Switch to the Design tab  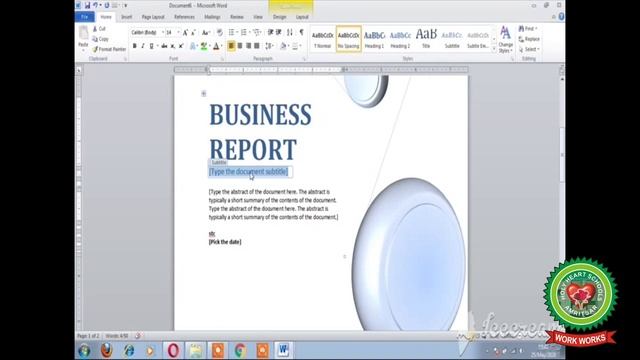(x=280, y=17)
